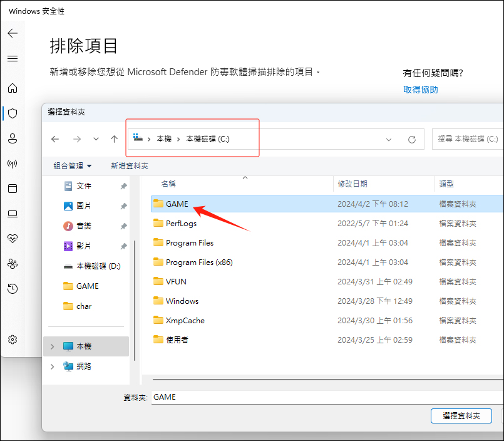Select 圖片 in quick access

(x=83, y=206)
